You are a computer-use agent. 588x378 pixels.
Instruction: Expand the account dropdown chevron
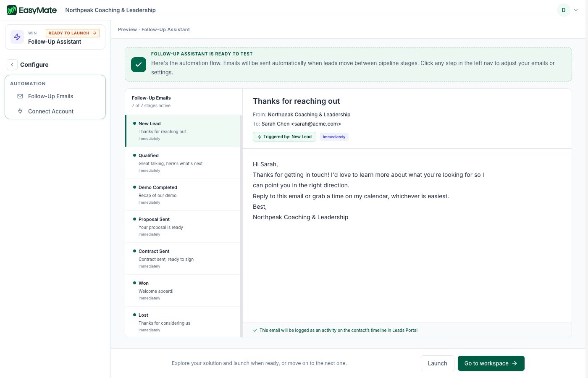pos(576,10)
